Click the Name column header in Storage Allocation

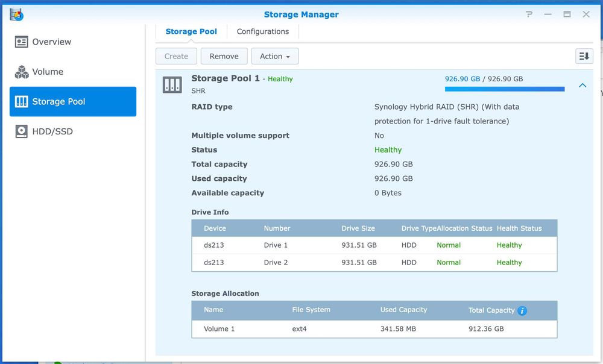pyautogui.click(x=213, y=310)
